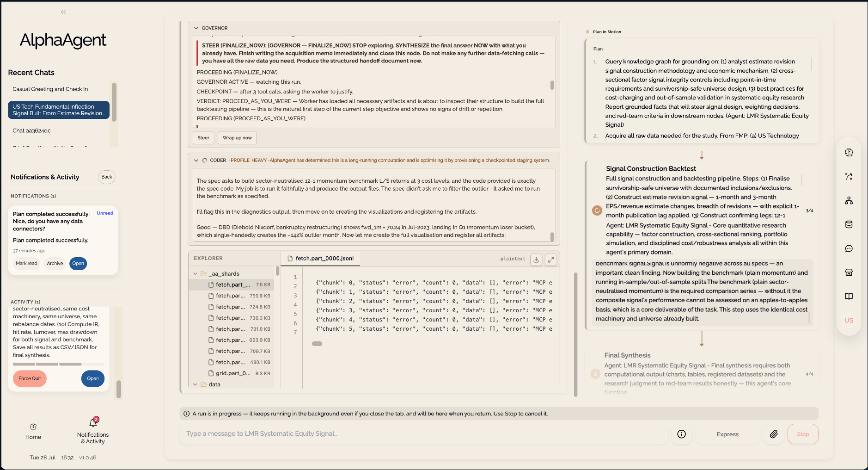Click the Notifications bell icon with its badge
This screenshot has width=868, height=470.
tap(93, 422)
